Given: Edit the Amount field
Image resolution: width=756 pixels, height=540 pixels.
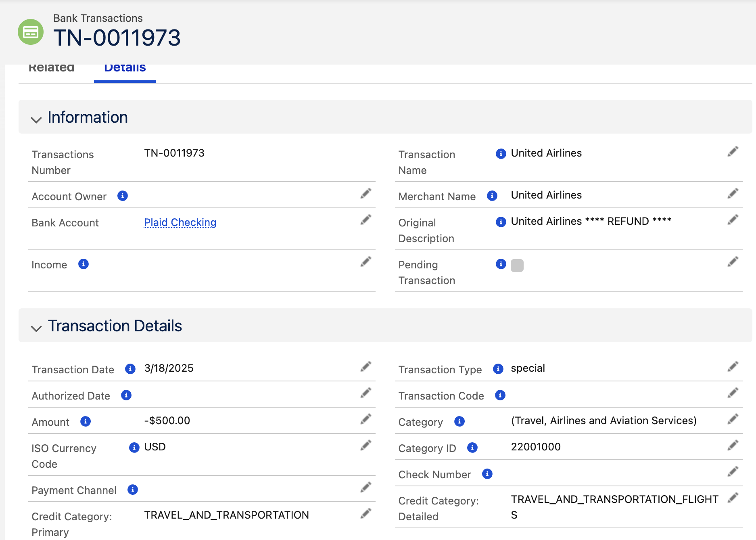Looking at the screenshot, I should point(366,419).
